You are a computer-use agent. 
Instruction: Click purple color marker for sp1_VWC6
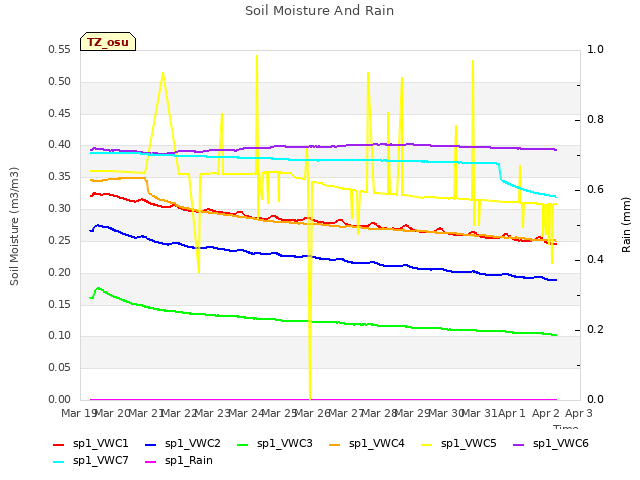tap(519, 445)
